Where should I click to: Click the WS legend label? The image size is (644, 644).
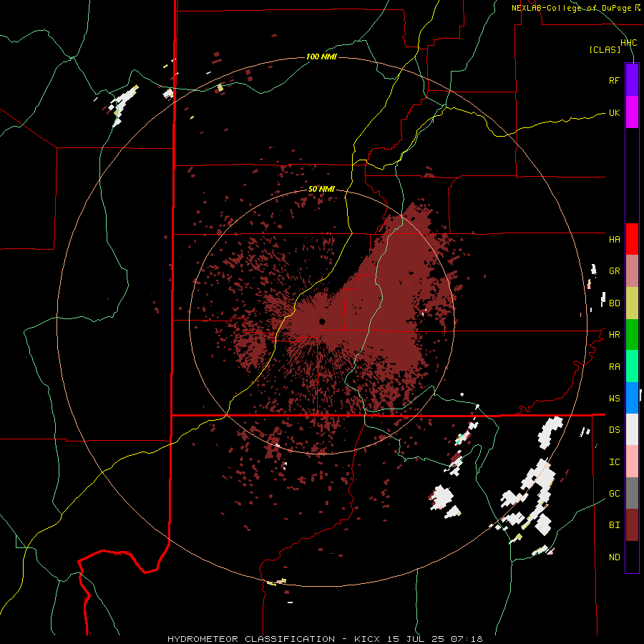point(614,399)
